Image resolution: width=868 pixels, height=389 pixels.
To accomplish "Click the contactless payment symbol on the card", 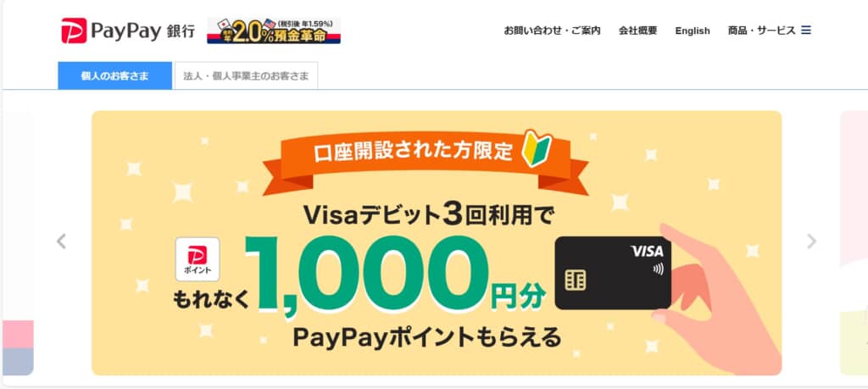I will click(x=658, y=270).
